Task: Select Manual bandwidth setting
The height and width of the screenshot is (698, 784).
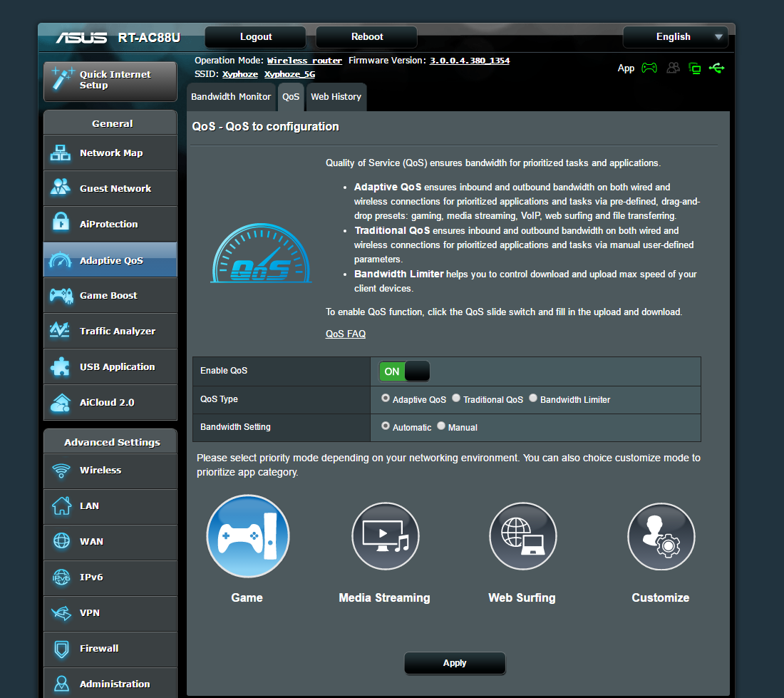Action: [441, 426]
